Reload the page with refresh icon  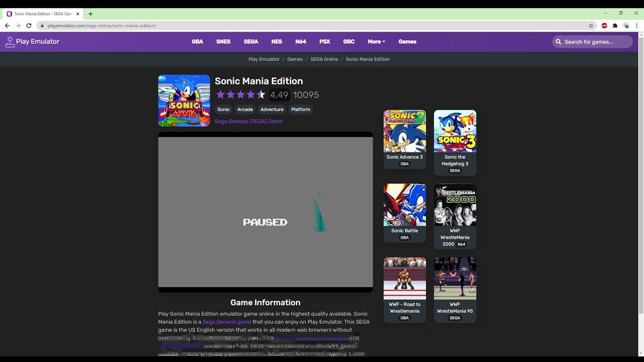(x=29, y=26)
